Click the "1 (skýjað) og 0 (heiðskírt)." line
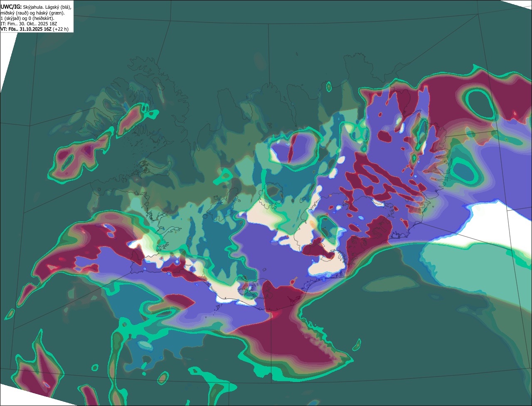Screen dimensions: 532x406 [x=27, y=18]
